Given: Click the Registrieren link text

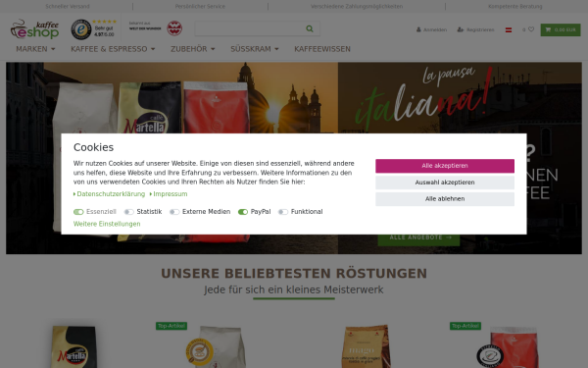Looking at the screenshot, I should click(x=480, y=29).
